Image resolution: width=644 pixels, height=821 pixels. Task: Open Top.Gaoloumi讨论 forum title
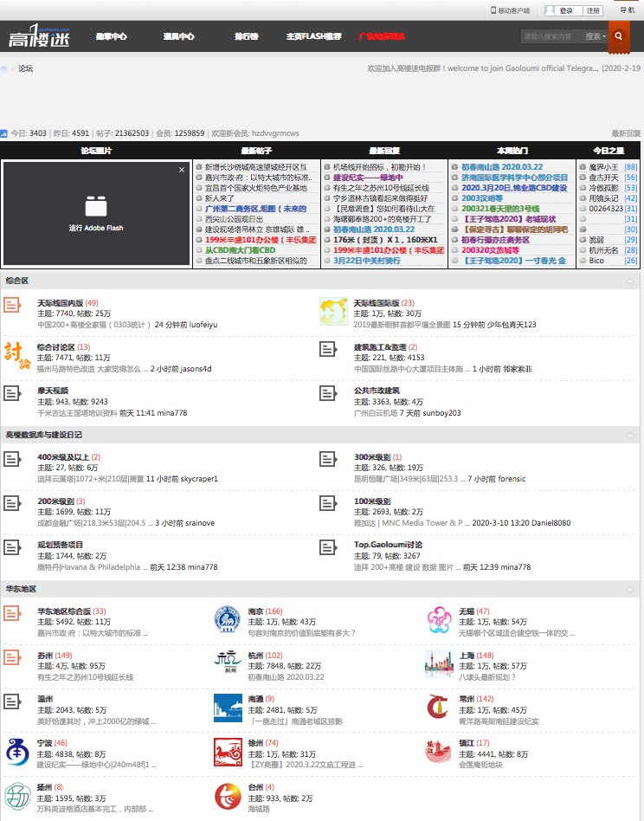point(388,545)
